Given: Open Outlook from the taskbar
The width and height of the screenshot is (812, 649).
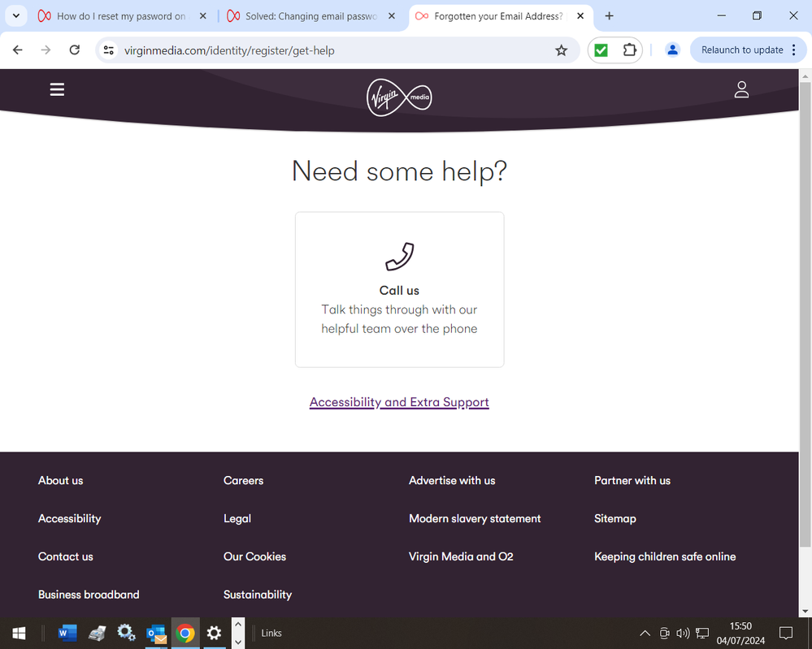Looking at the screenshot, I should (156, 633).
